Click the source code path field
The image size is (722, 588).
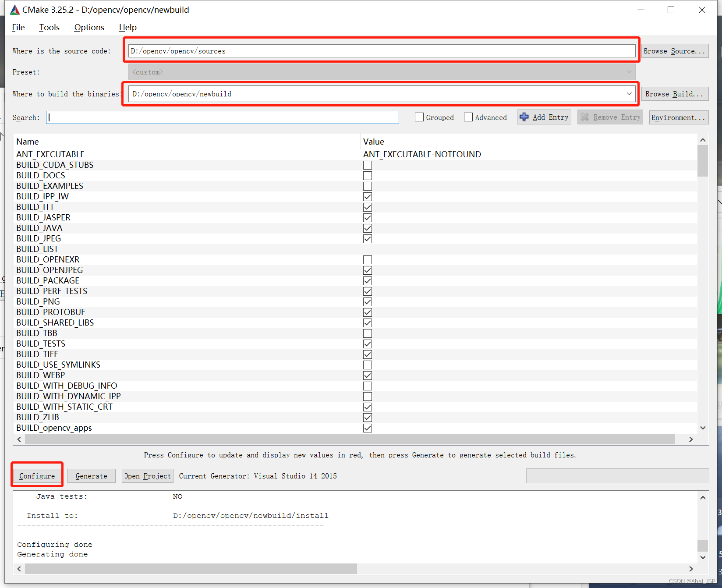[382, 51]
